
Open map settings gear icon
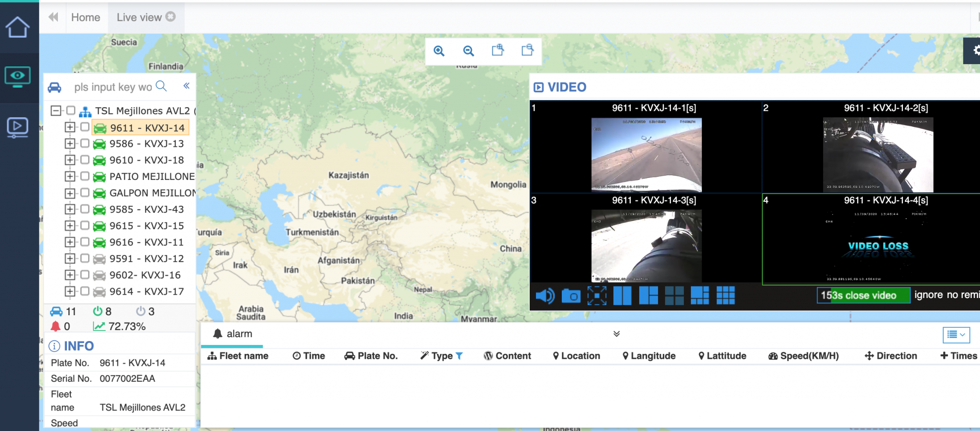[975, 50]
